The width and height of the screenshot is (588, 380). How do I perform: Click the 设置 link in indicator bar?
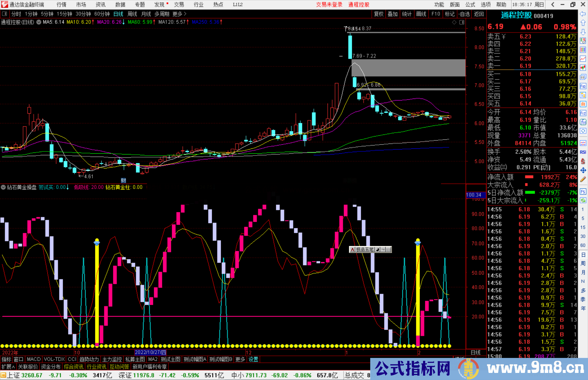253,359
